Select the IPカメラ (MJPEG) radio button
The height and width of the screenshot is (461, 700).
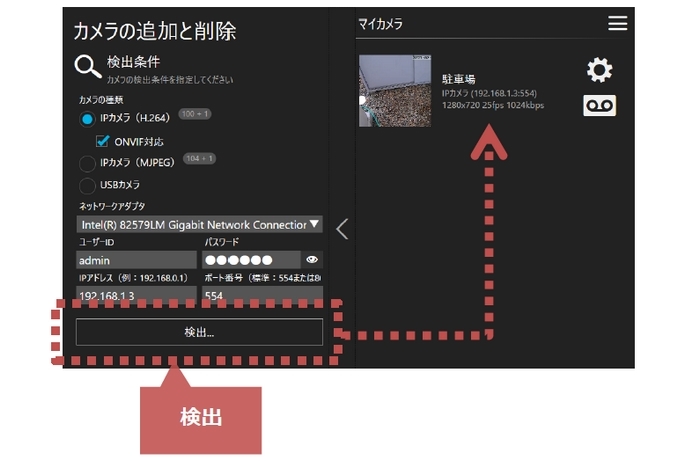tap(87, 163)
